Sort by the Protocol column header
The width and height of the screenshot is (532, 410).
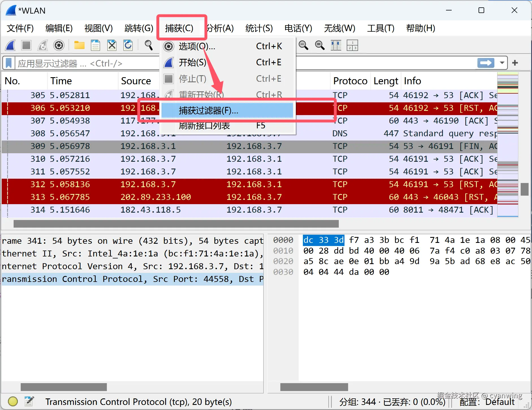(350, 81)
